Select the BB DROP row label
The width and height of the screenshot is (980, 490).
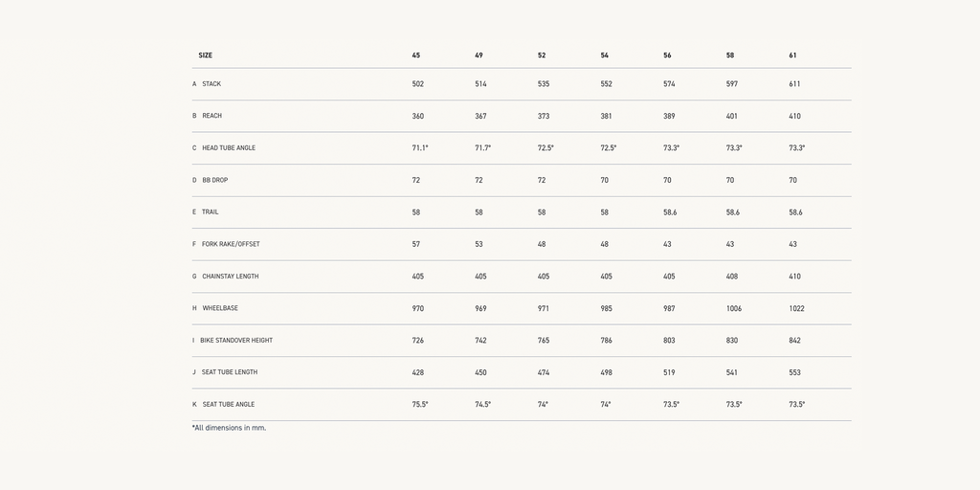click(x=214, y=180)
